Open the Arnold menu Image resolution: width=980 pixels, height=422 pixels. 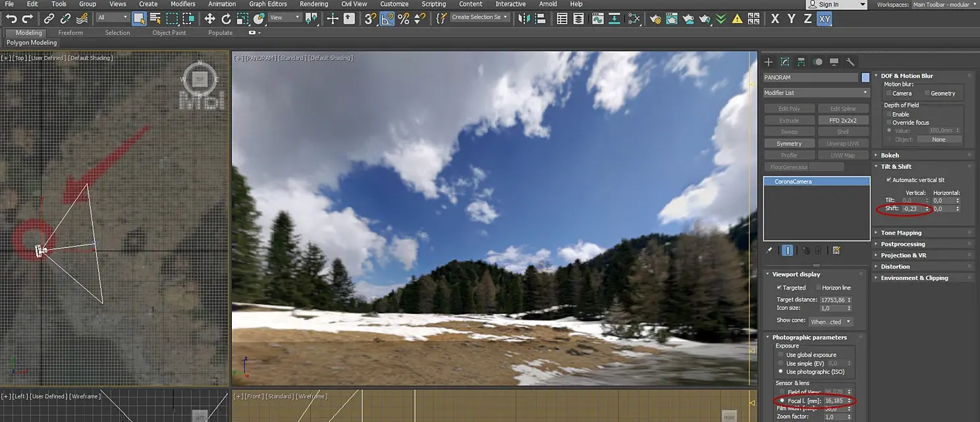548,4
